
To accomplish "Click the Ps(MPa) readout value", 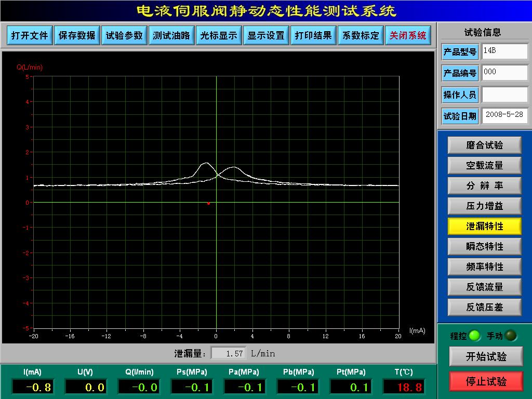I will [192, 387].
